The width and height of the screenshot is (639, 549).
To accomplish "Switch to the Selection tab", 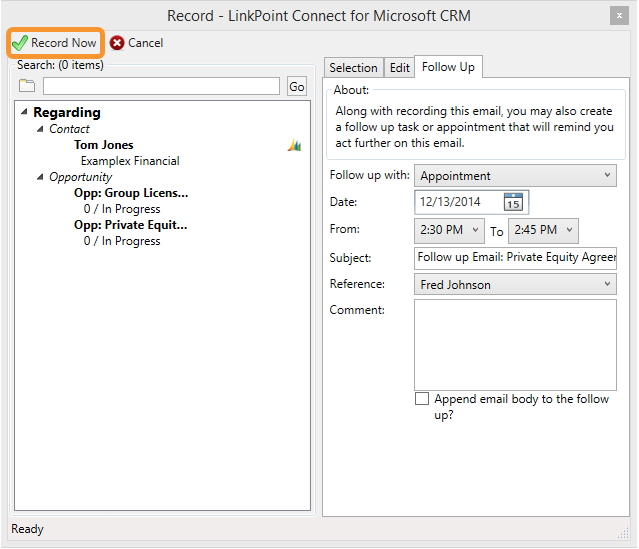I will pos(353,68).
